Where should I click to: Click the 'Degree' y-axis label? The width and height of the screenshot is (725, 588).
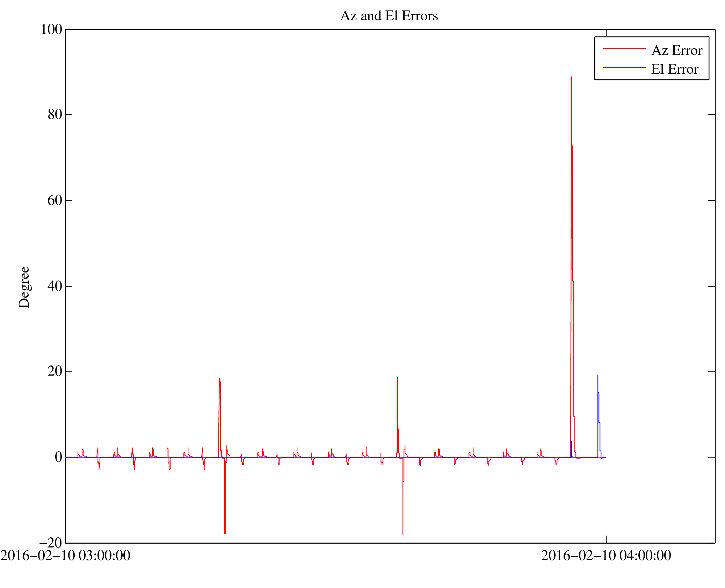click(24, 287)
